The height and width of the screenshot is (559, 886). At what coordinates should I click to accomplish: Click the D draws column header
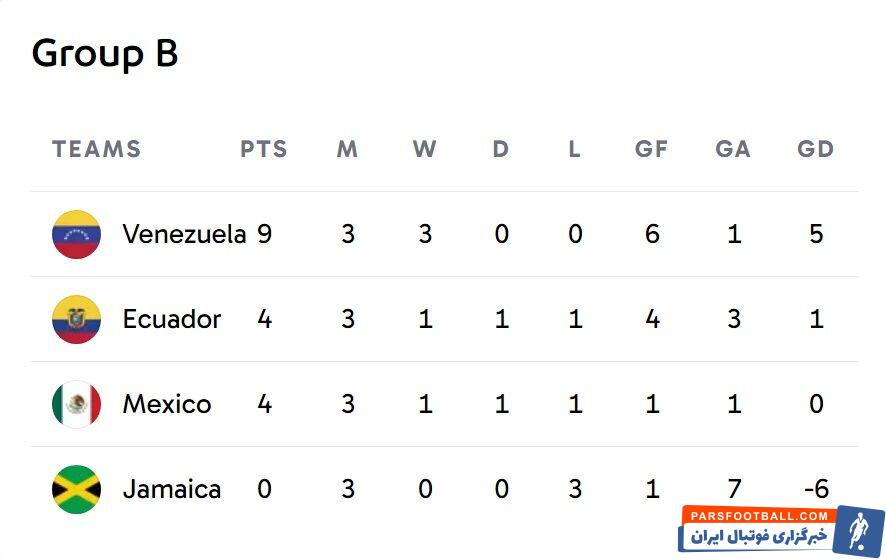click(501, 150)
